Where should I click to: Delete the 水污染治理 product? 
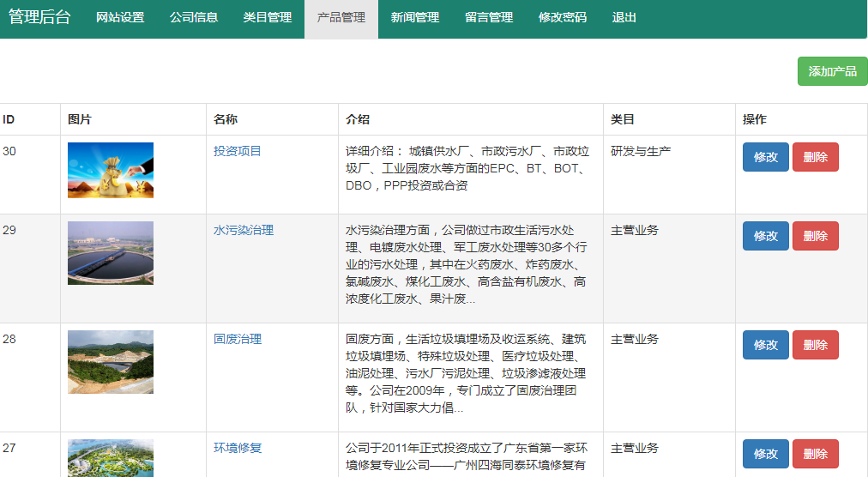pyautogui.click(x=816, y=236)
